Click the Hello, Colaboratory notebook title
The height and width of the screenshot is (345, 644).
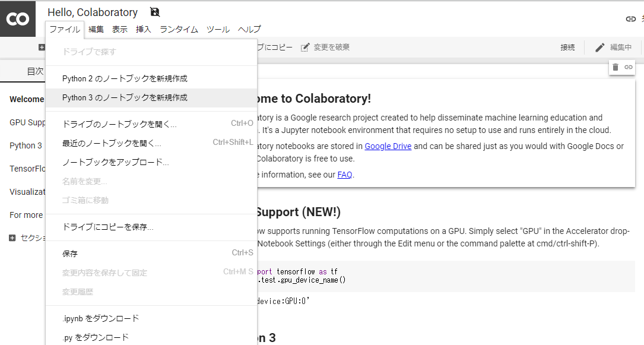coord(93,12)
